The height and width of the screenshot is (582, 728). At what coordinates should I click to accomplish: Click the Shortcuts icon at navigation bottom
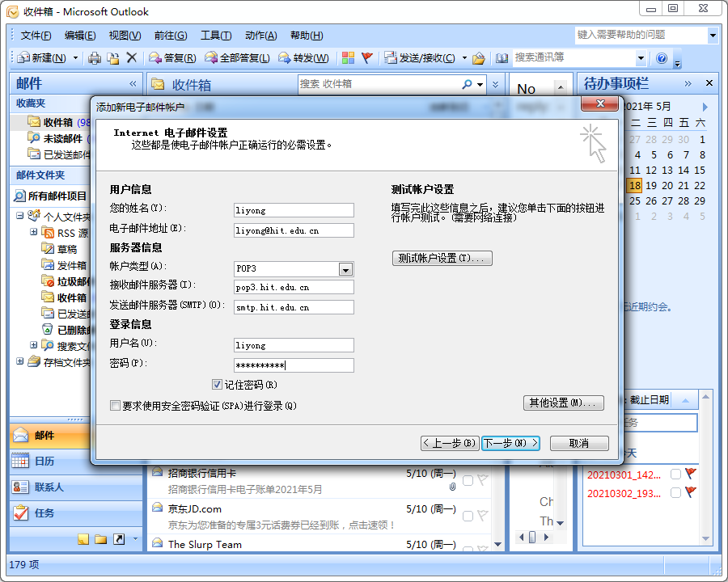click(119, 539)
